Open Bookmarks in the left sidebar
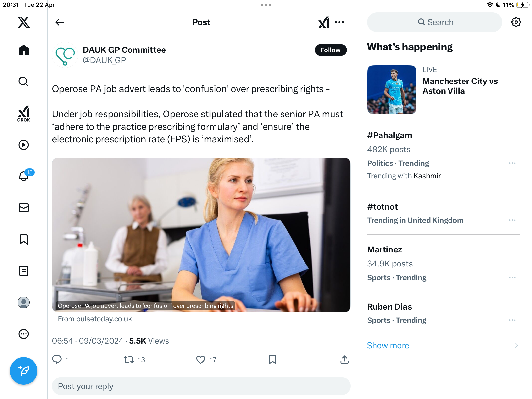 click(x=24, y=239)
